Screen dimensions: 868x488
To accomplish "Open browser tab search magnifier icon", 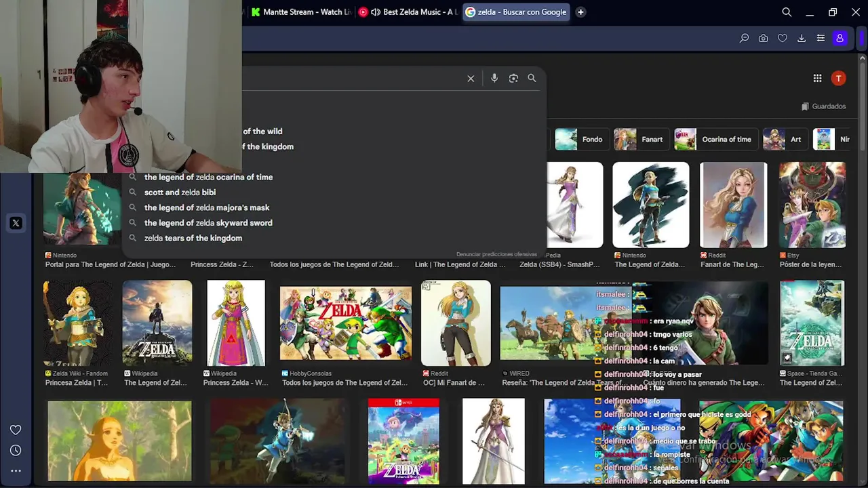I will click(787, 12).
